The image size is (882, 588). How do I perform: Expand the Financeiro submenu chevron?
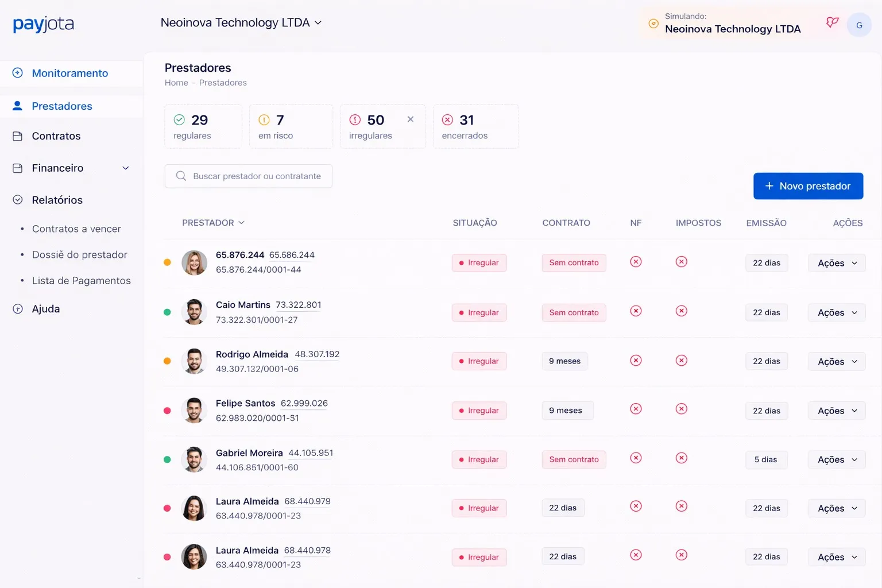(126, 168)
